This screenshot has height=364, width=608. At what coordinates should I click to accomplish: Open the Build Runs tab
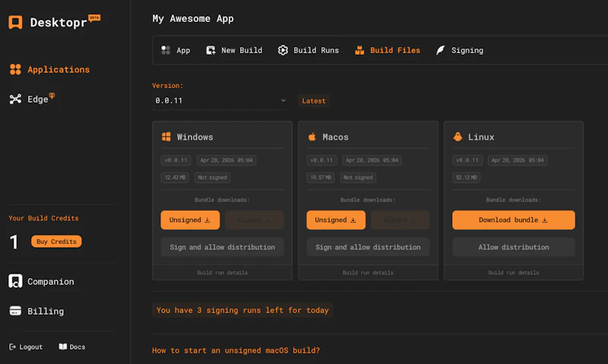309,50
